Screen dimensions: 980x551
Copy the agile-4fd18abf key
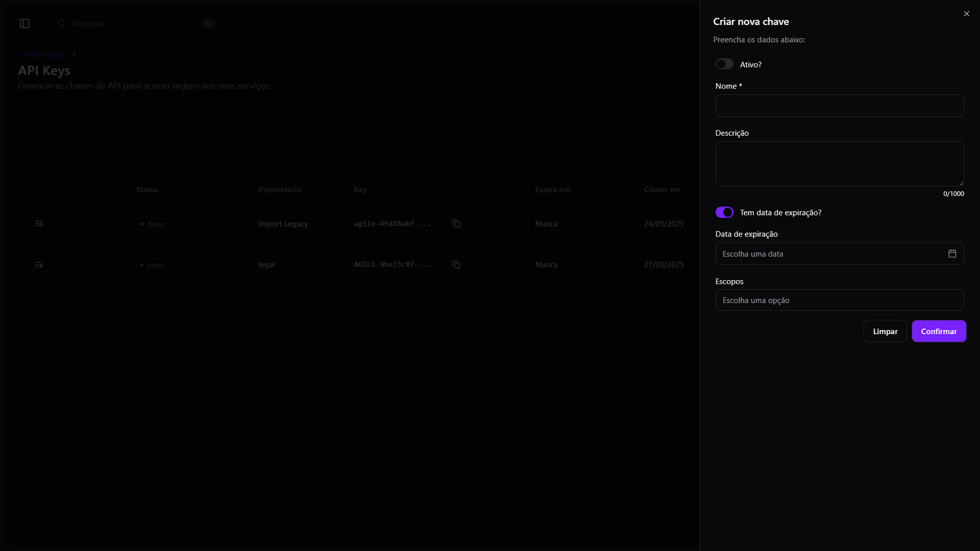pos(456,223)
